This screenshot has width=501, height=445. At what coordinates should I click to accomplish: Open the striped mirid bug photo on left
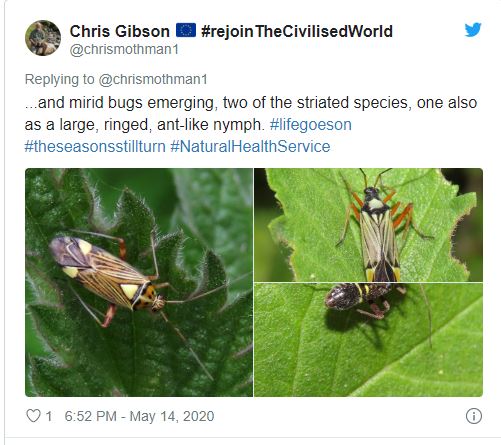pos(139,282)
